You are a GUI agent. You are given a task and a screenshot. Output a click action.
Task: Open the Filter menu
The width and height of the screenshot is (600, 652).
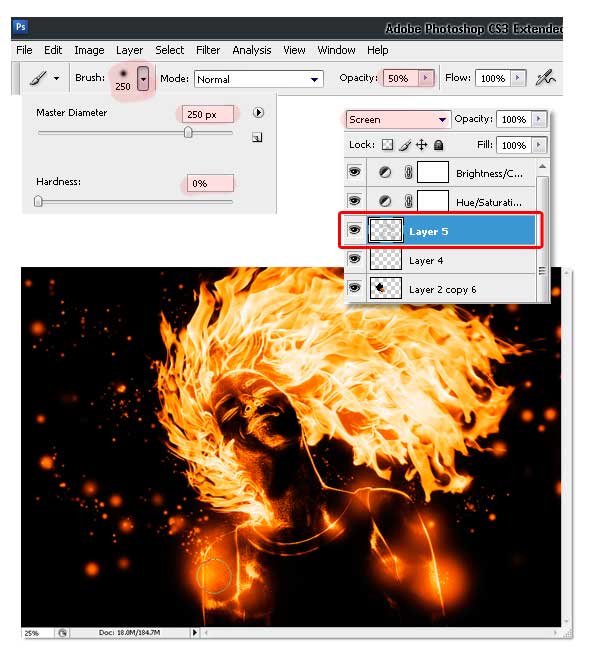[x=208, y=50]
